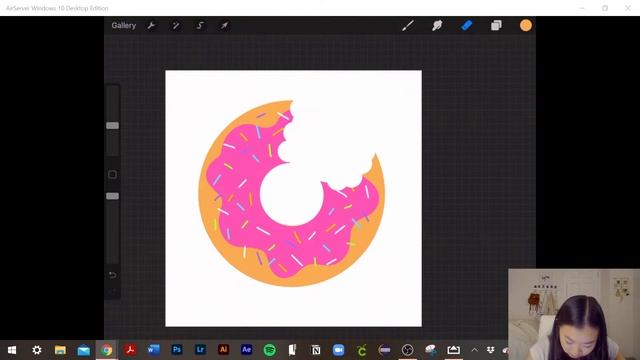
Task: Launch Lightroom from taskbar
Action: pyautogui.click(x=200, y=350)
